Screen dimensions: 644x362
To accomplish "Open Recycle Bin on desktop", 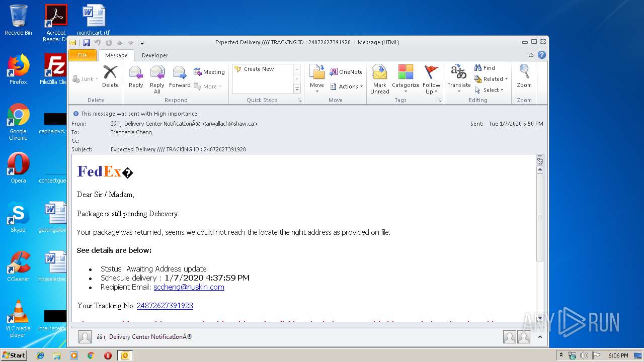I will 18,20.
